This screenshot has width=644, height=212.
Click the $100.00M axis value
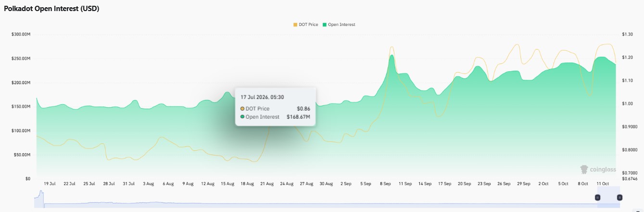[21, 131]
